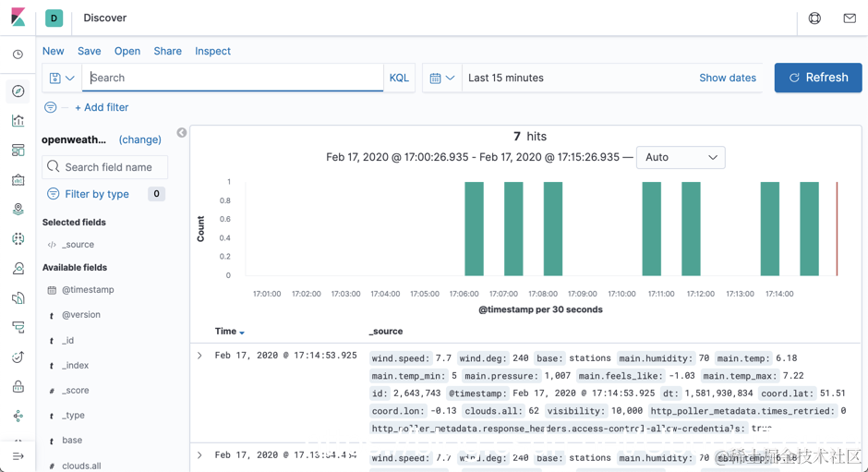Click the Add filter link
Screen dimensions: 868x472
[102, 107]
